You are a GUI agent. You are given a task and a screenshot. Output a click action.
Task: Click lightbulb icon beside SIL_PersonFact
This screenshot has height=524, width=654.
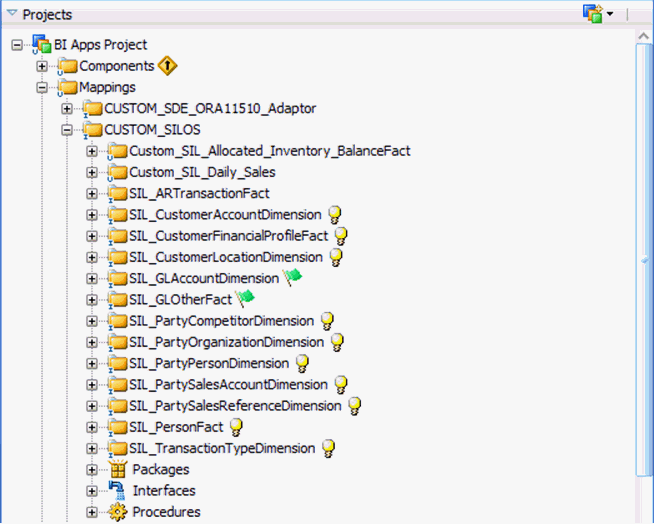click(236, 428)
